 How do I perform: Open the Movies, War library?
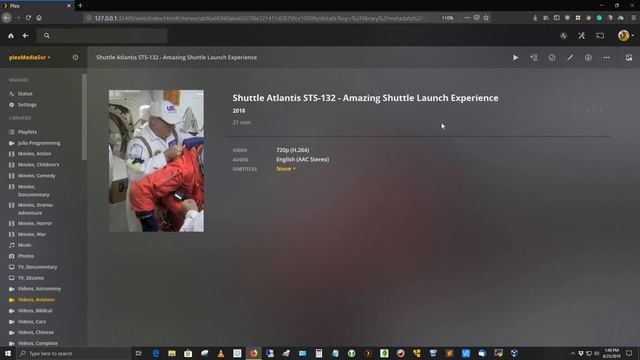tap(32, 235)
